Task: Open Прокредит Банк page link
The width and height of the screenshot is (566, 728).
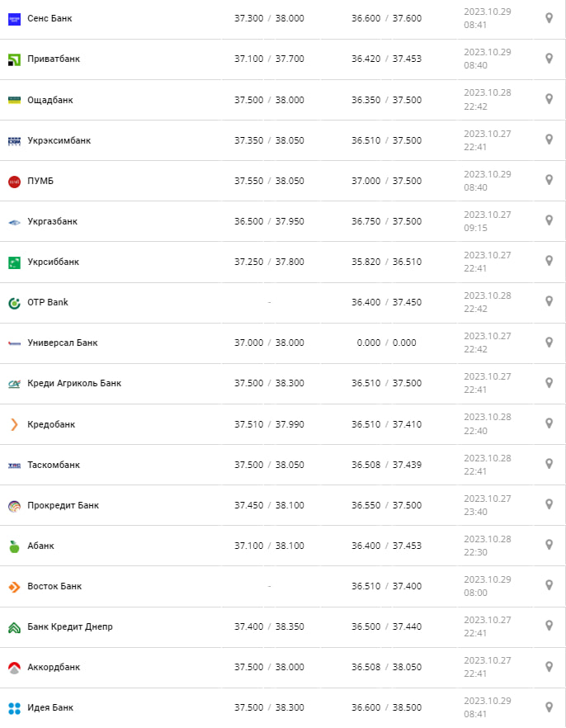Action: tap(63, 505)
